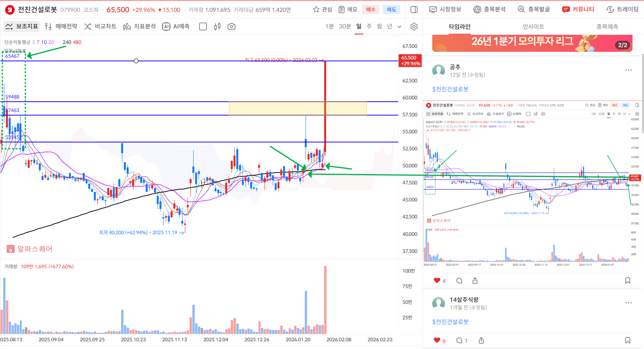
Task: Launch the AI예측 prediction tool
Action: click(x=176, y=27)
